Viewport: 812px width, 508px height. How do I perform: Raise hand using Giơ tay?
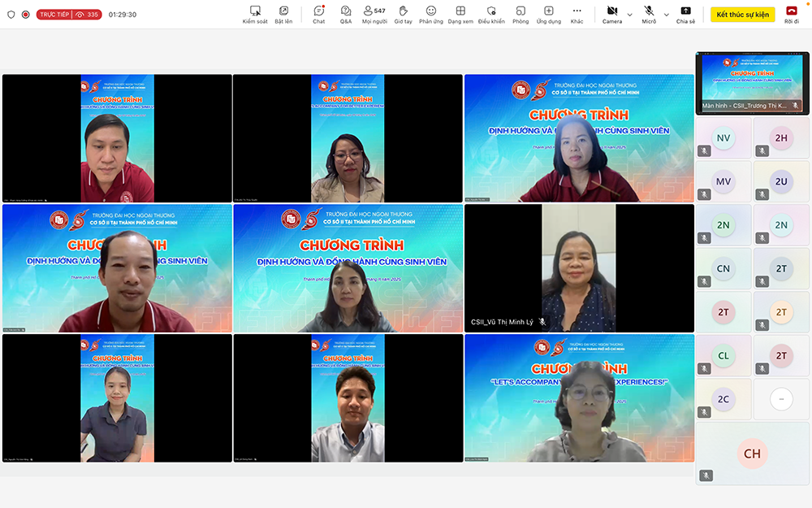coord(402,14)
